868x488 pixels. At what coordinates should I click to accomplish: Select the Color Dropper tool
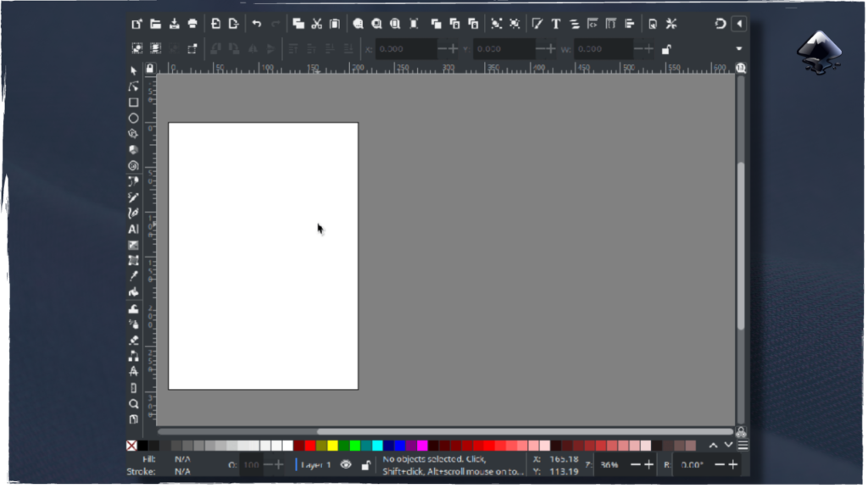click(133, 277)
